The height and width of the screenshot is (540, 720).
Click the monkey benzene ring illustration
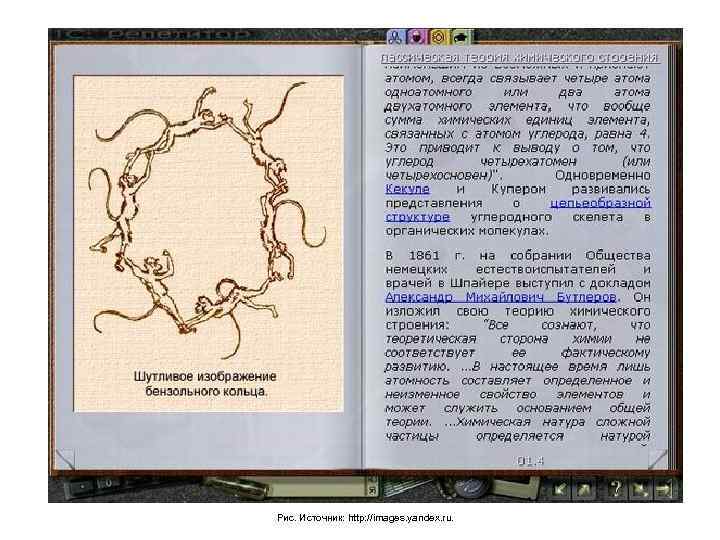208,219
